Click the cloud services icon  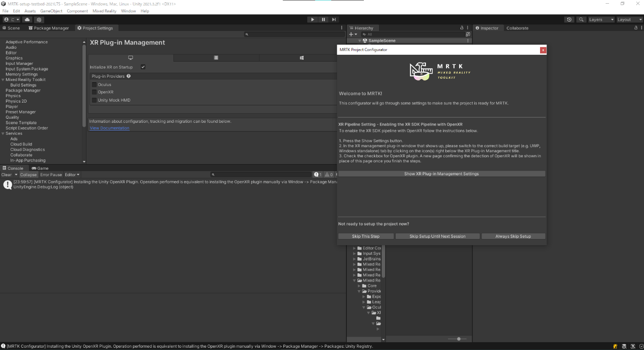[27, 19]
